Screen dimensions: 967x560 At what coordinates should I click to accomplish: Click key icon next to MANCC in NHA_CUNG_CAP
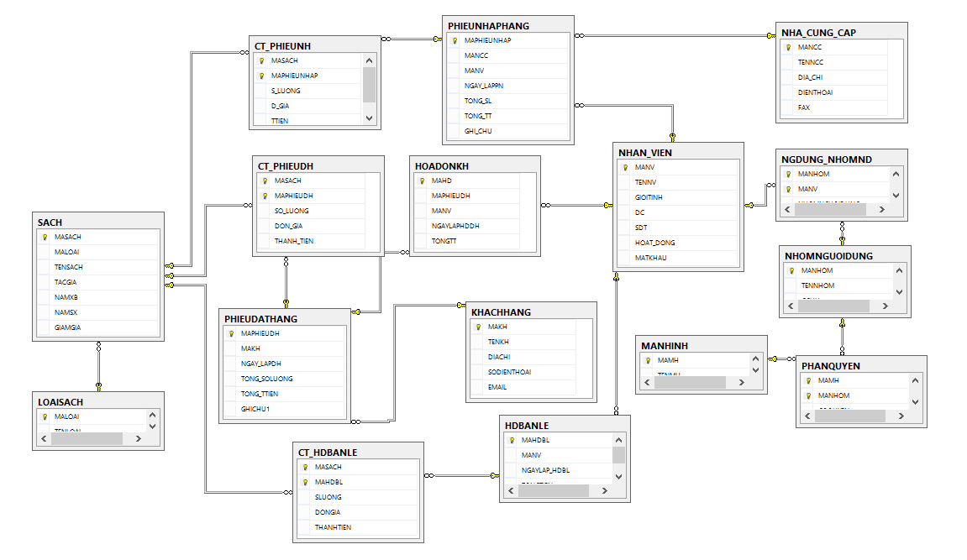(788, 48)
